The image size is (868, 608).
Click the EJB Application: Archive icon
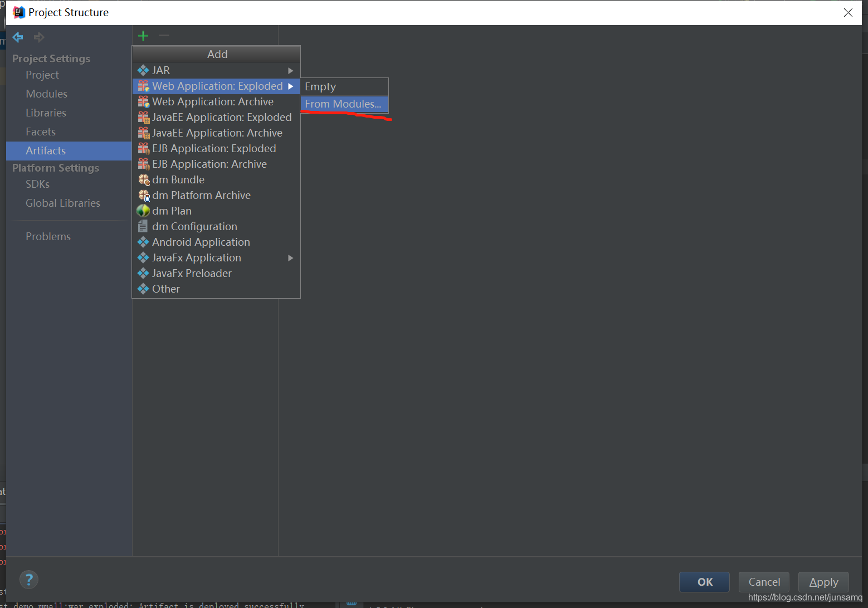point(143,164)
